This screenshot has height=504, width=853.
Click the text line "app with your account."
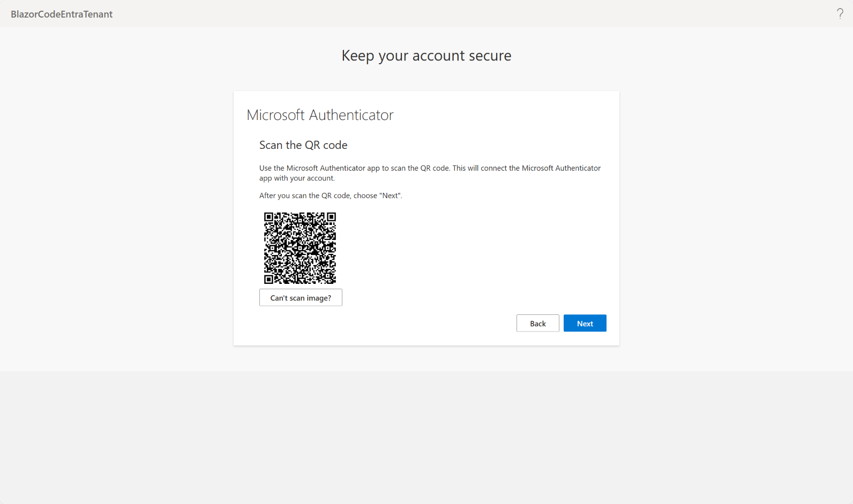click(x=297, y=178)
